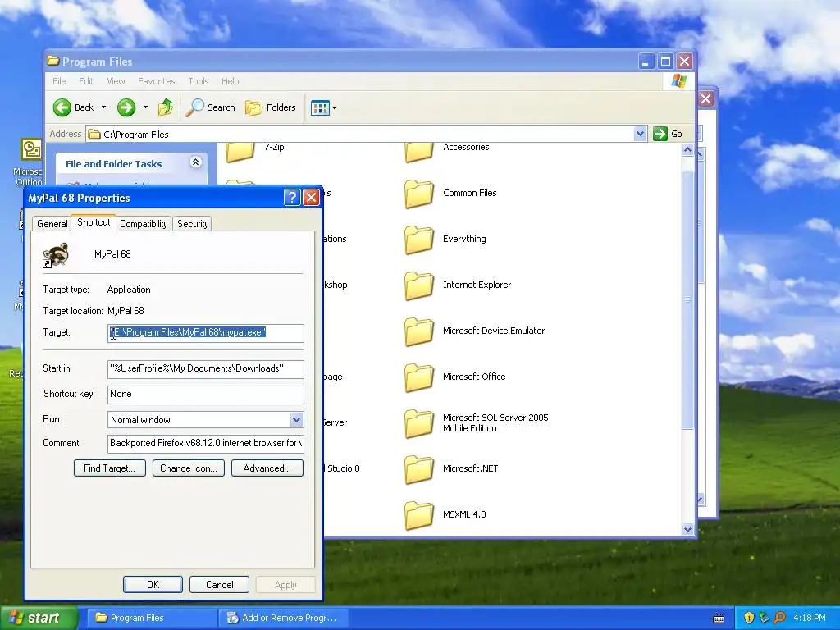
Task: Open the Edit menu
Action: 86,81
